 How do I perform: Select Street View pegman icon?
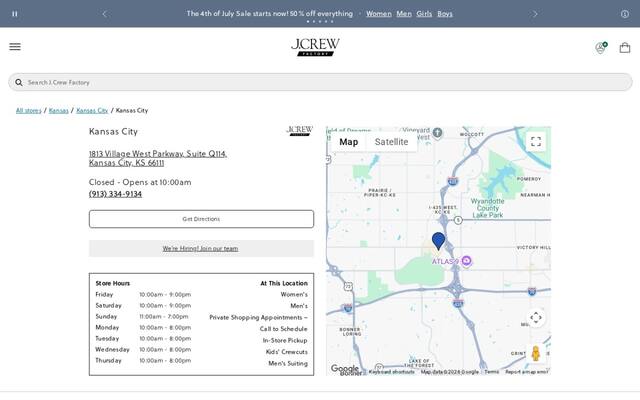click(x=536, y=353)
